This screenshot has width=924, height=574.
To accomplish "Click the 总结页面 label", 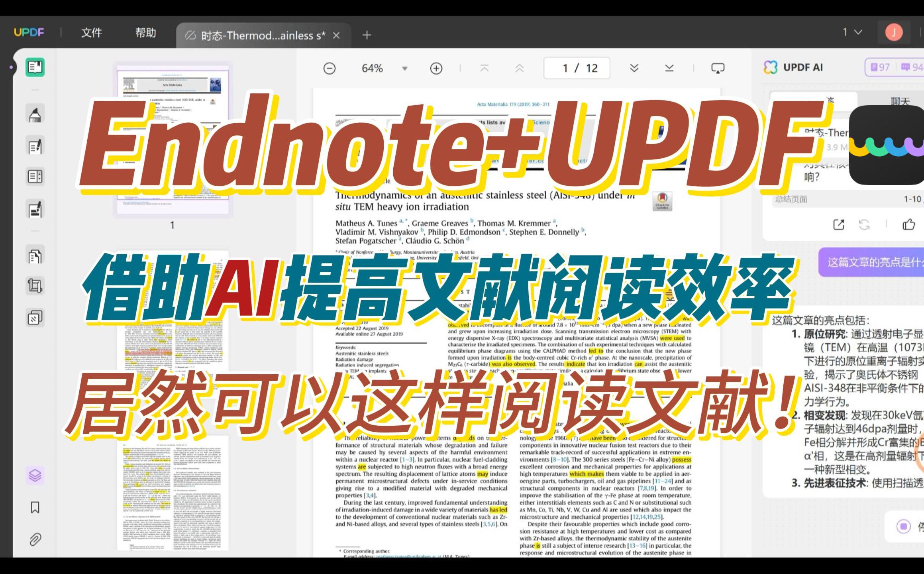I will pyautogui.click(x=791, y=199).
